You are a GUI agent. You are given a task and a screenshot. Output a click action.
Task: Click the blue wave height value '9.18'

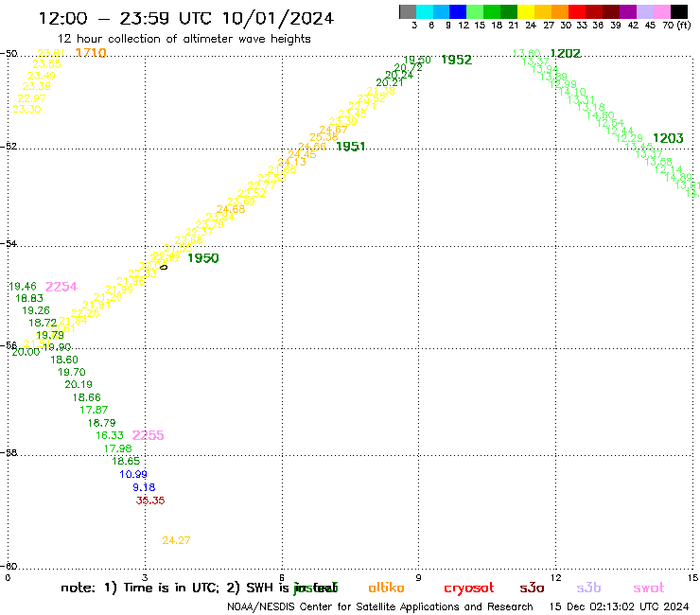point(144,487)
